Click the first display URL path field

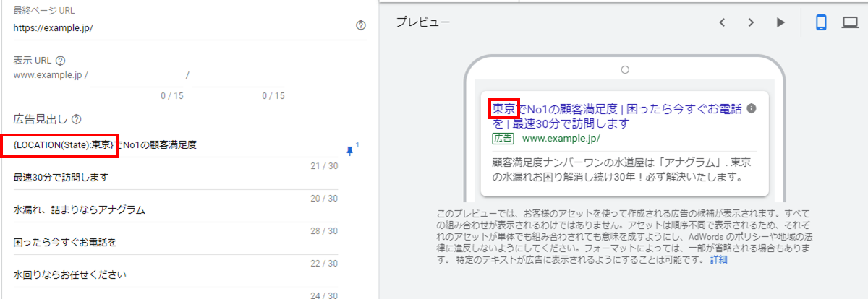(136, 76)
